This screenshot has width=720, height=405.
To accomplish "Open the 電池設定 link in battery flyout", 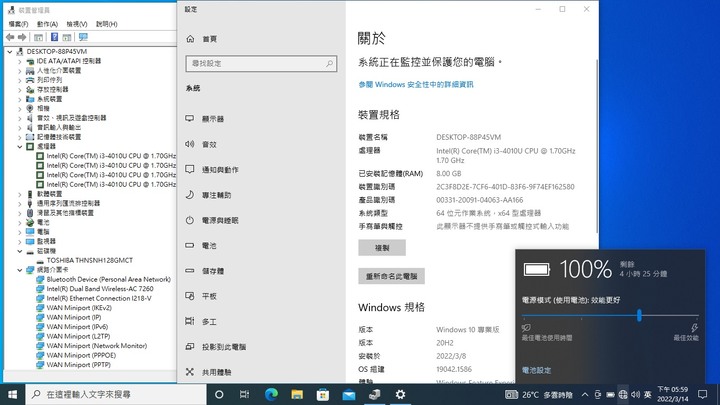I will (537, 370).
